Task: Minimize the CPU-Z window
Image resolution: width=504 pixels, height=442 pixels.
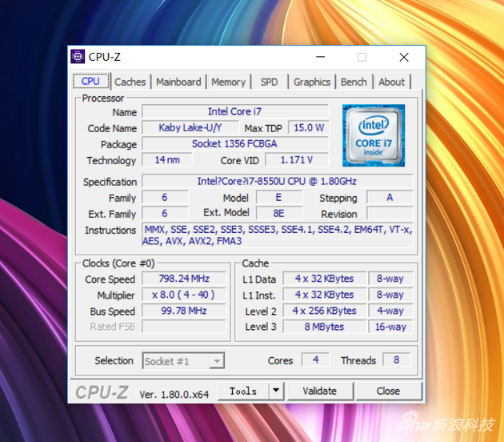Action: tap(320, 57)
